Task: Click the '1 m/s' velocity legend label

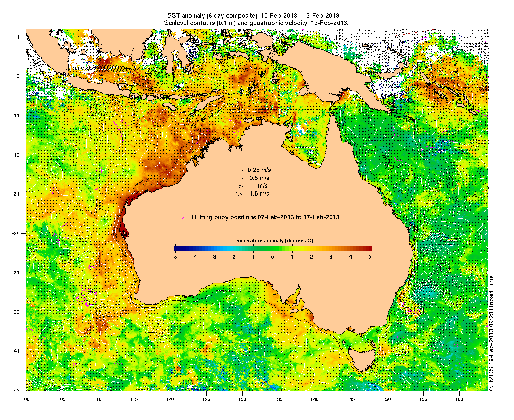Action: point(260,186)
